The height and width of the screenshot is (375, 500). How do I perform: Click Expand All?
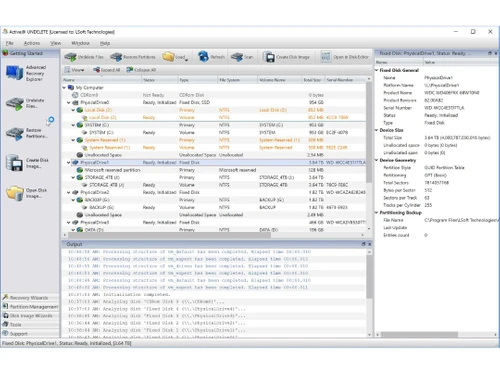coord(107,70)
